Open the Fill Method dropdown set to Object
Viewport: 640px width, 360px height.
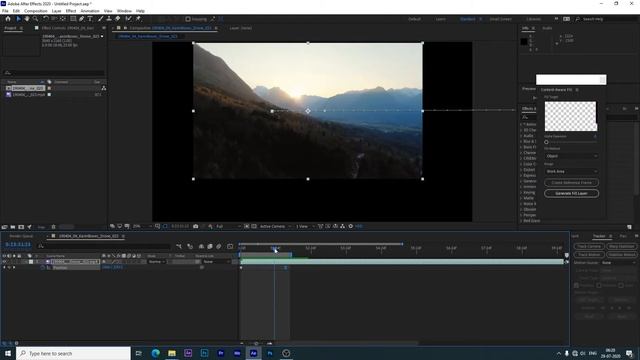571,156
